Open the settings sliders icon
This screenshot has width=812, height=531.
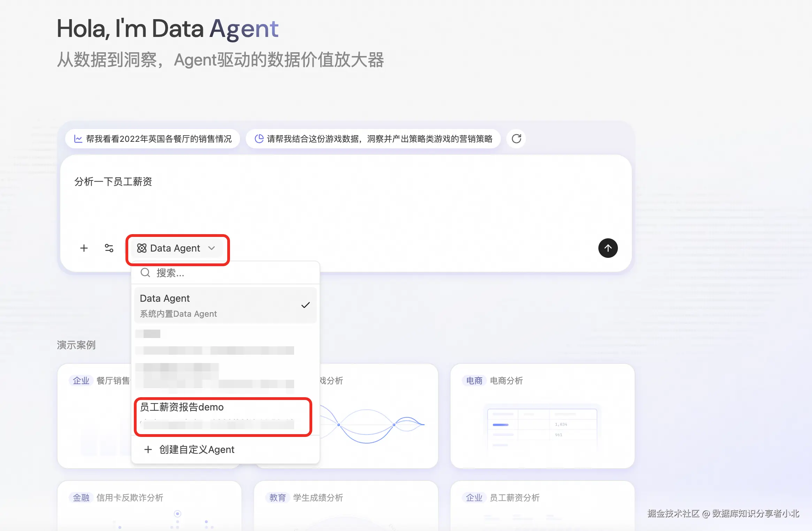pyautogui.click(x=109, y=248)
